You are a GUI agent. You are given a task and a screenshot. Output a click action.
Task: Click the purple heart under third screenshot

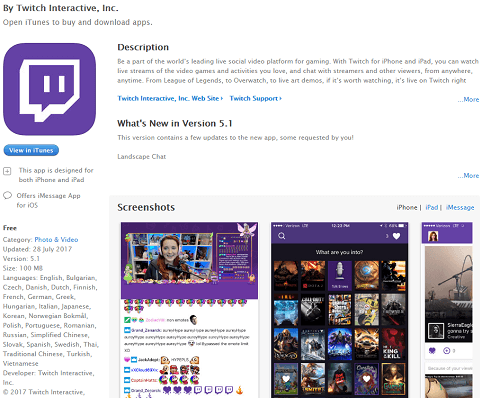coord(432,351)
